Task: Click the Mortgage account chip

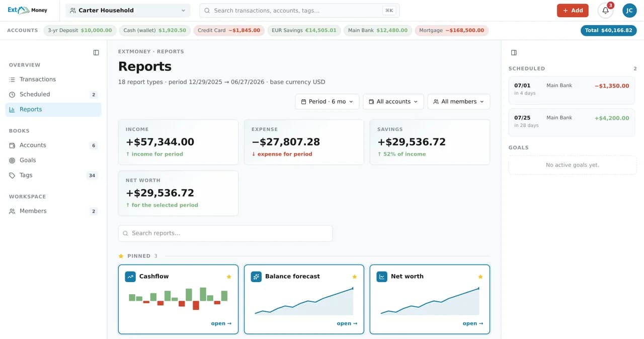Action: (x=452, y=30)
